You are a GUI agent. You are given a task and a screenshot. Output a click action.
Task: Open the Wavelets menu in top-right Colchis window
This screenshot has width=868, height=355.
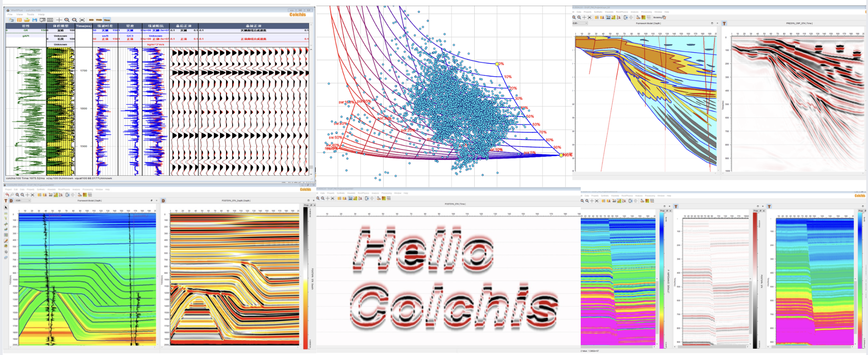pos(609,12)
